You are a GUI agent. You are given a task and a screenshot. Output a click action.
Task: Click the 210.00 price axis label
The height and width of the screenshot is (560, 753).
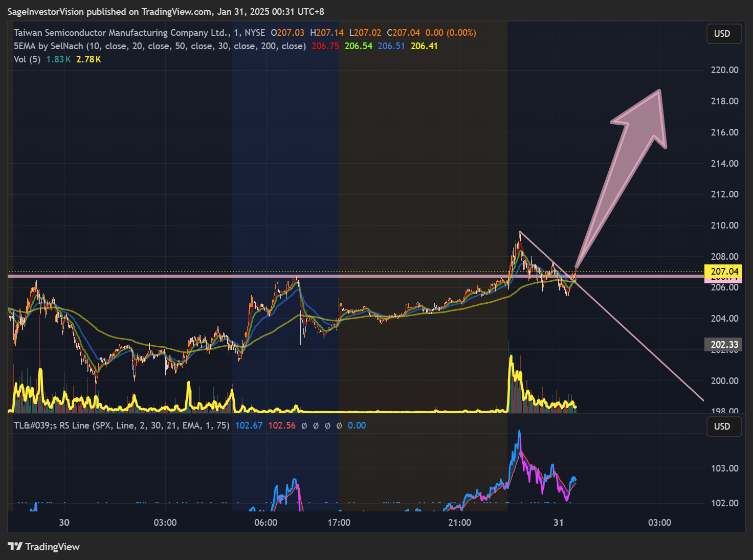point(724,226)
